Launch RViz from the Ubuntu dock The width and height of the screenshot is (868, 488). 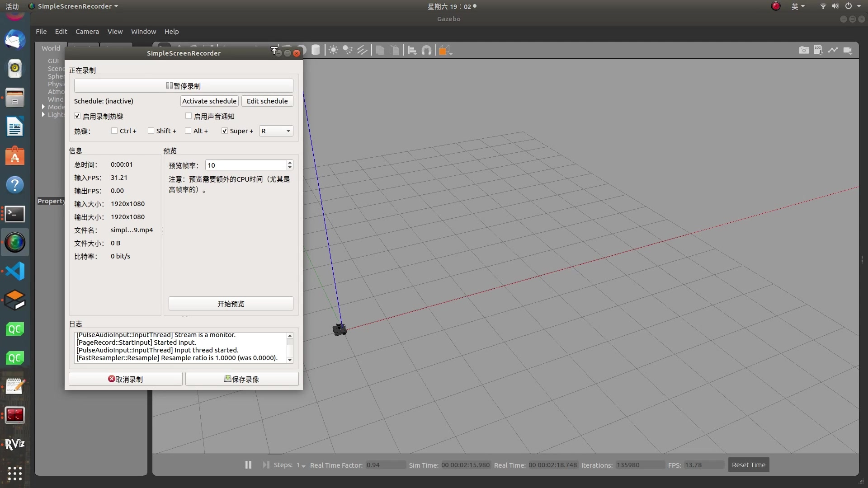[x=14, y=444]
